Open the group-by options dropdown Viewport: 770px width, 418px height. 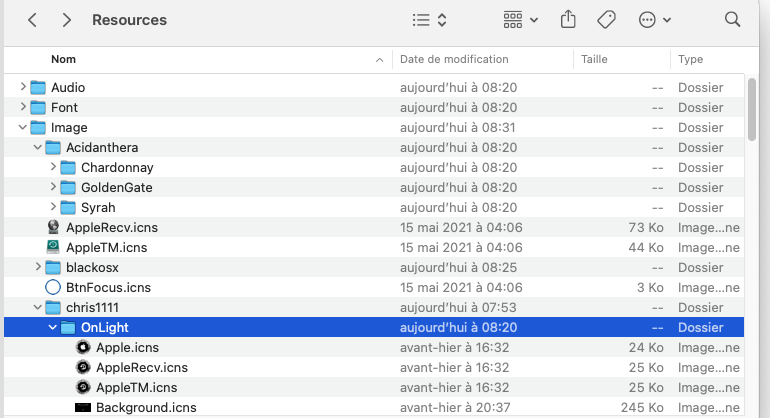click(x=521, y=20)
